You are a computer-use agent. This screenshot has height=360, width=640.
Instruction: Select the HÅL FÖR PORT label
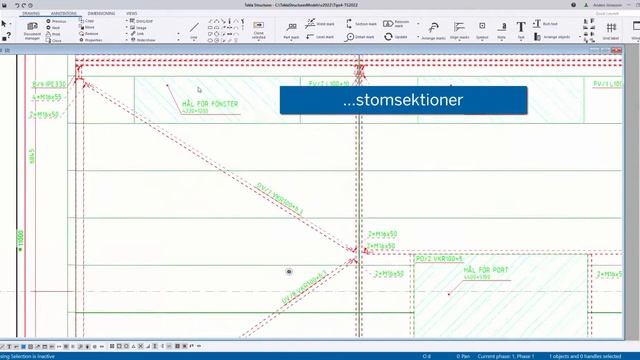[x=486, y=270]
